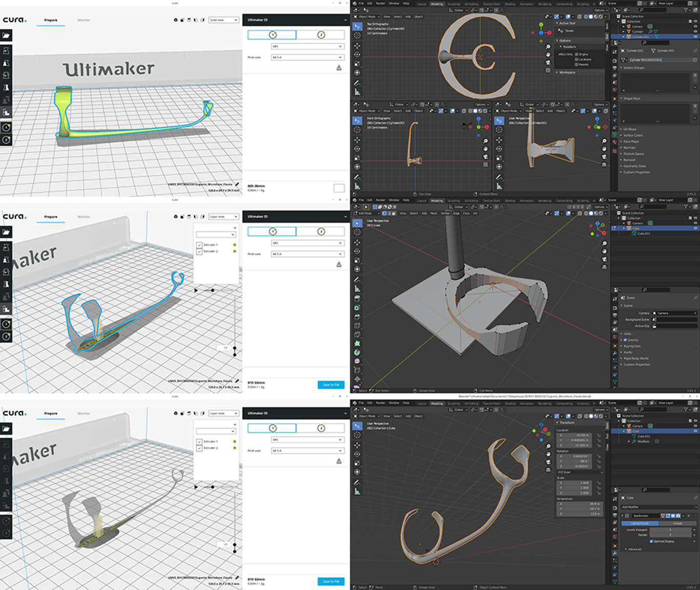
Task: Toggle Extruder 1 checkbox in middle Cura layer view
Action: pos(199,245)
